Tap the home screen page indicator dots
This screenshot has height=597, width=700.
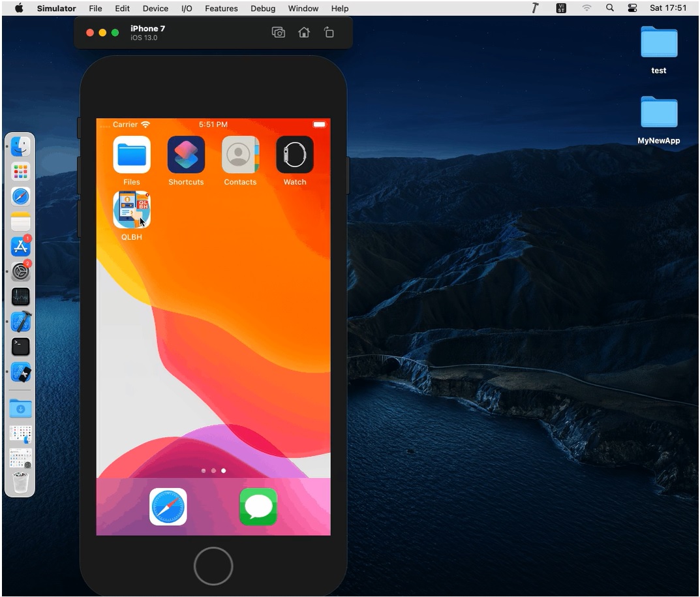pos(213,470)
